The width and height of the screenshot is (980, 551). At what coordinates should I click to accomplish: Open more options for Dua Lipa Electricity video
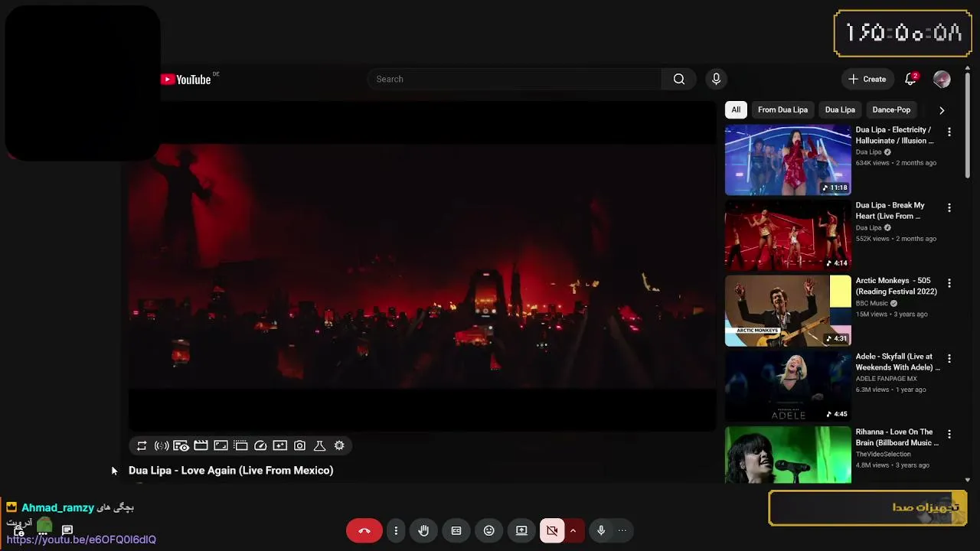(x=949, y=132)
